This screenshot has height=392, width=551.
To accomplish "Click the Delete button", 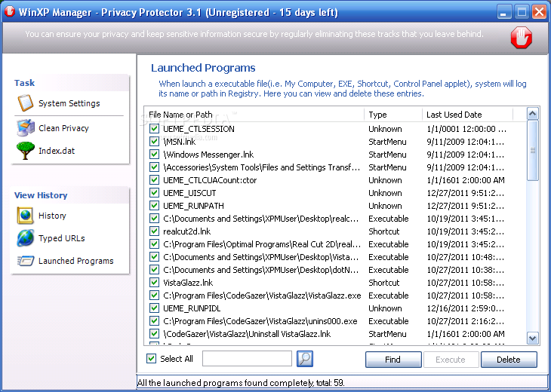I will tap(509, 360).
